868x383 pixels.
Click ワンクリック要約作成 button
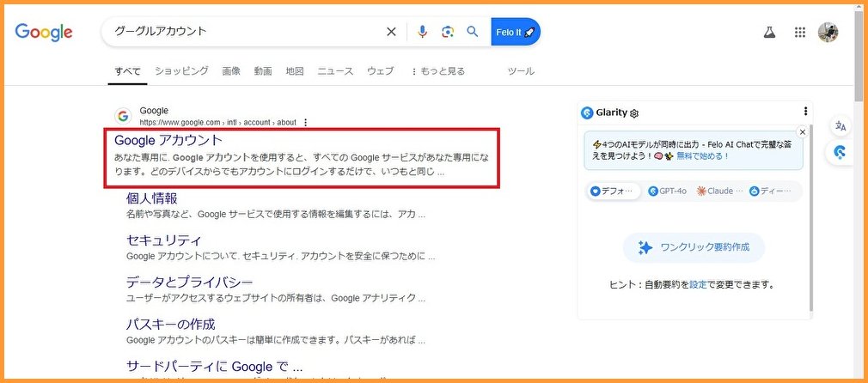[694, 247]
